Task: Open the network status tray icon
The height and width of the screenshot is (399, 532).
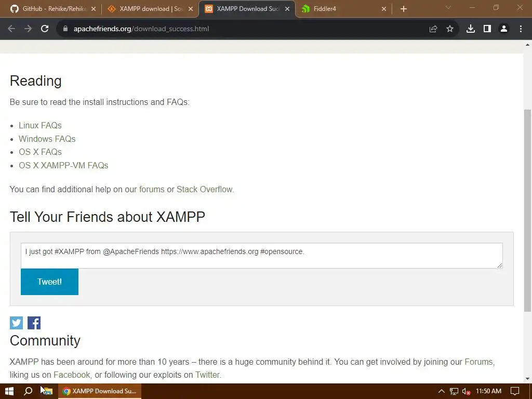Action: point(454,391)
